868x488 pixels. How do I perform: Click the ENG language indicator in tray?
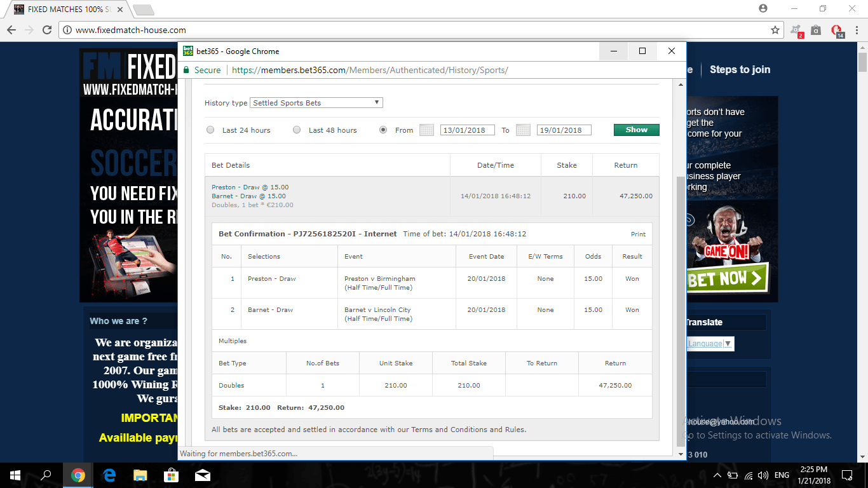(782, 475)
